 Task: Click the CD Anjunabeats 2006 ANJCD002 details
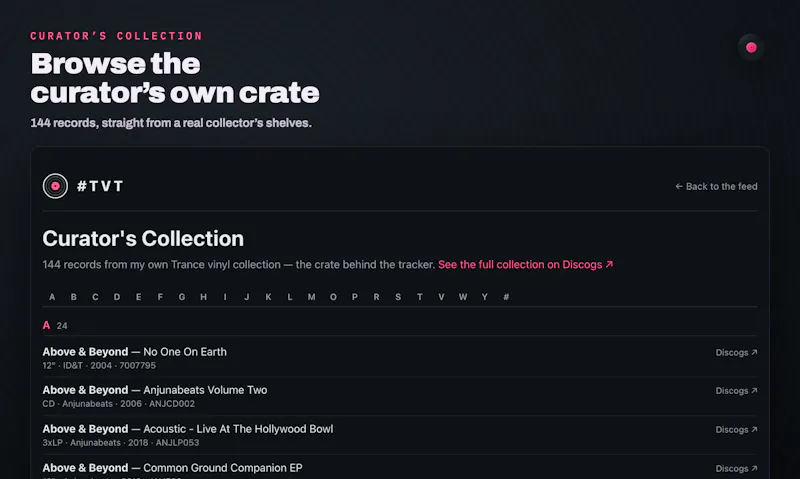point(118,404)
